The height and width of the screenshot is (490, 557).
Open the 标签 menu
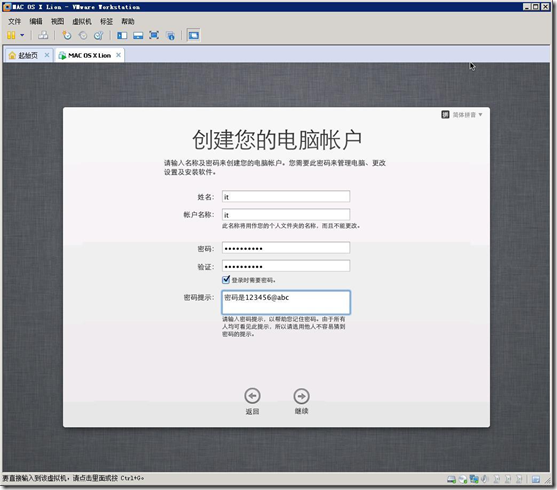(106, 21)
